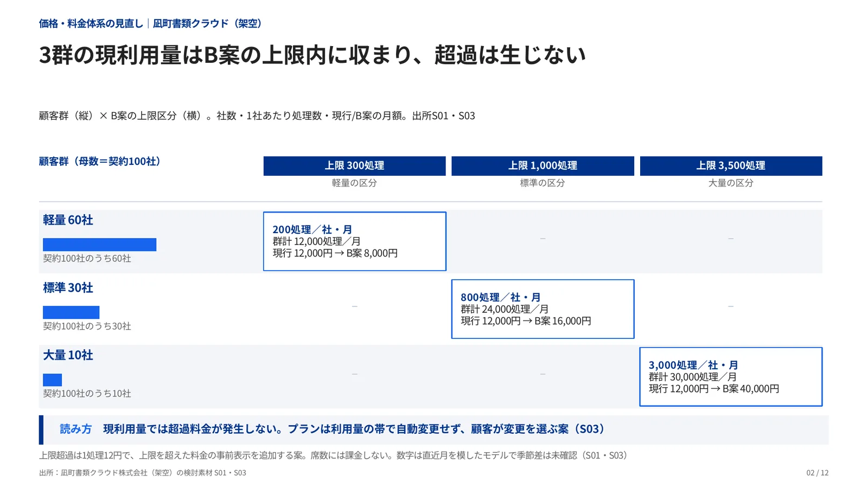The image size is (868, 488).
Task: Select '群計 24,000処理/月' text
Action: pyautogui.click(x=505, y=309)
